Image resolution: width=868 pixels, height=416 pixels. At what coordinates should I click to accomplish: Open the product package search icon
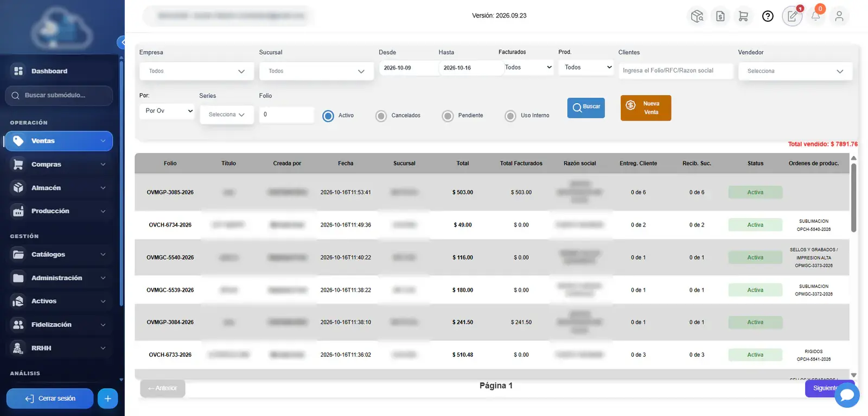tap(697, 16)
